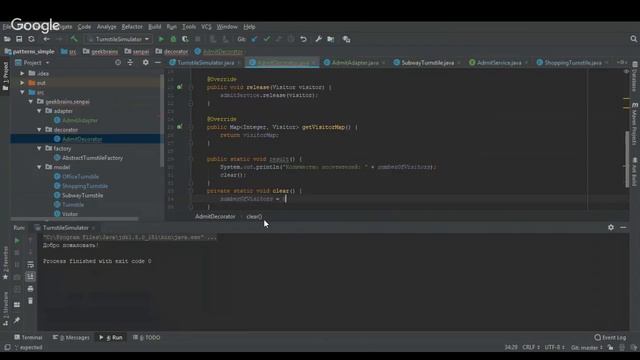Switch to the SubwayTurnstile.java tab
The image size is (640, 360).
point(427,63)
